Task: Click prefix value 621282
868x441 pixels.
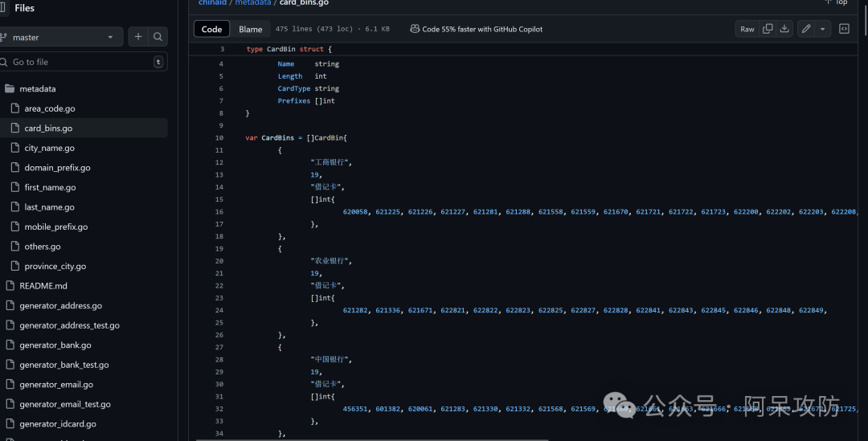Action: (355, 310)
